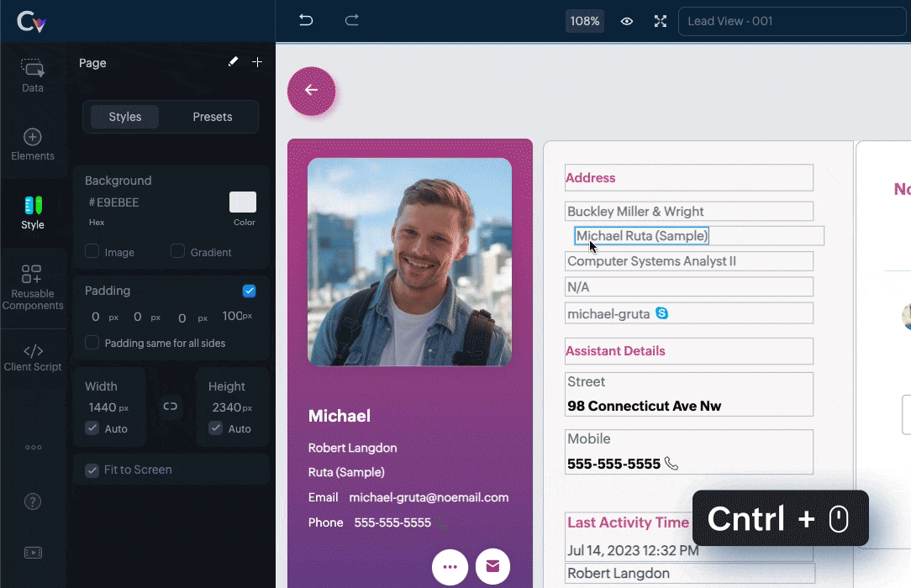
Task: Open Reusable Components panel
Action: tap(33, 286)
